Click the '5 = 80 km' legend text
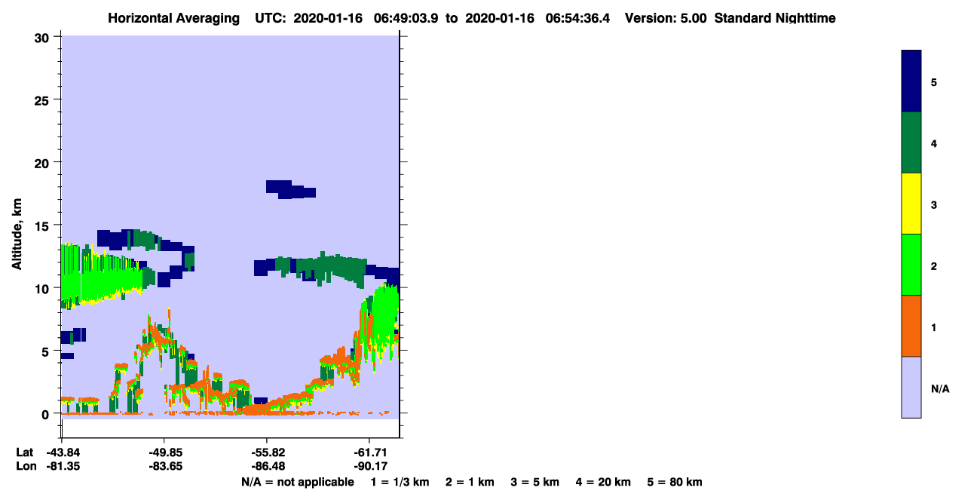This screenshot has width=980, height=503. [675, 483]
